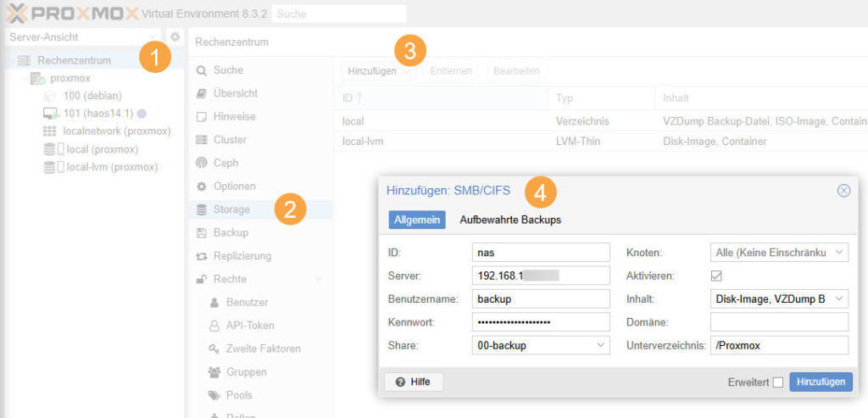This screenshot has height=418, width=868.
Task: Click the blue Hinzufügen submit button
Action: pos(821,382)
